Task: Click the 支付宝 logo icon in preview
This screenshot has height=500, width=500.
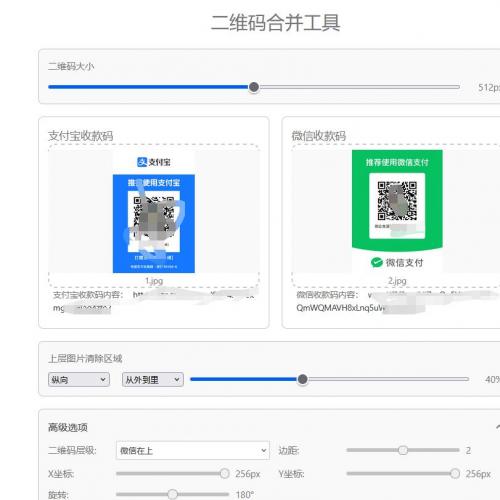Action: click(x=142, y=162)
